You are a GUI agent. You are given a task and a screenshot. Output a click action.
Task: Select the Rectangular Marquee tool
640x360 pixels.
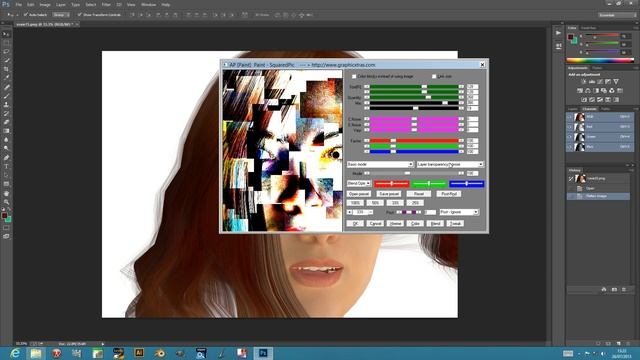(x=6, y=43)
